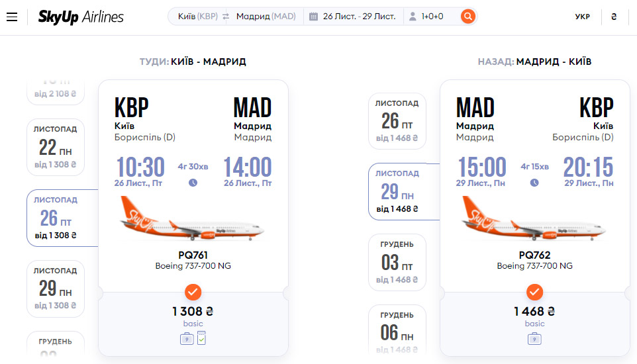Toggle the outbound PQ761 flight checkmark
The width and height of the screenshot is (637, 364).
(x=193, y=292)
